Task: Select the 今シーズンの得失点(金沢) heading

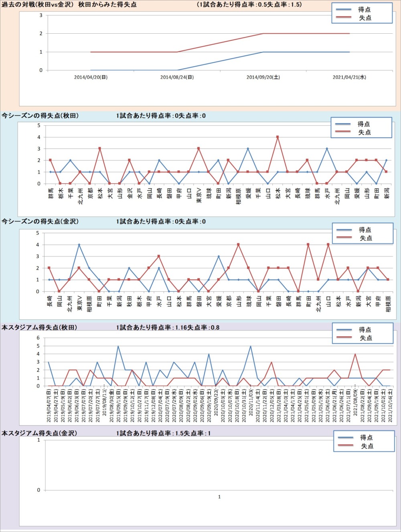Action: pyautogui.click(x=40, y=221)
